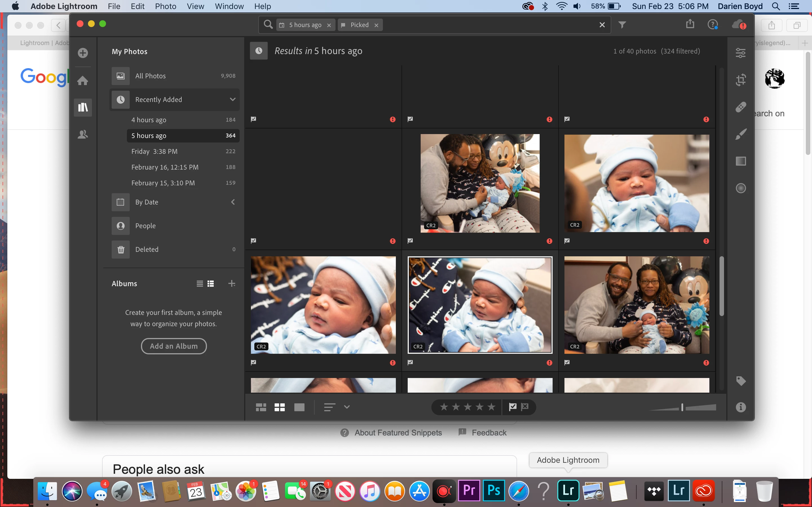This screenshot has width=812, height=507.
Task: Collapse the Recently Added section
Action: click(x=233, y=100)
